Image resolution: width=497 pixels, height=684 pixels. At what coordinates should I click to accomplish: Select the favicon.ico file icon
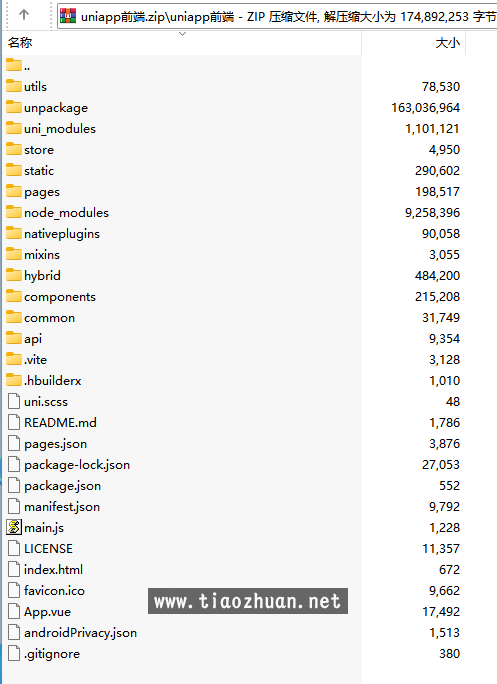click(x=14, y=590)
